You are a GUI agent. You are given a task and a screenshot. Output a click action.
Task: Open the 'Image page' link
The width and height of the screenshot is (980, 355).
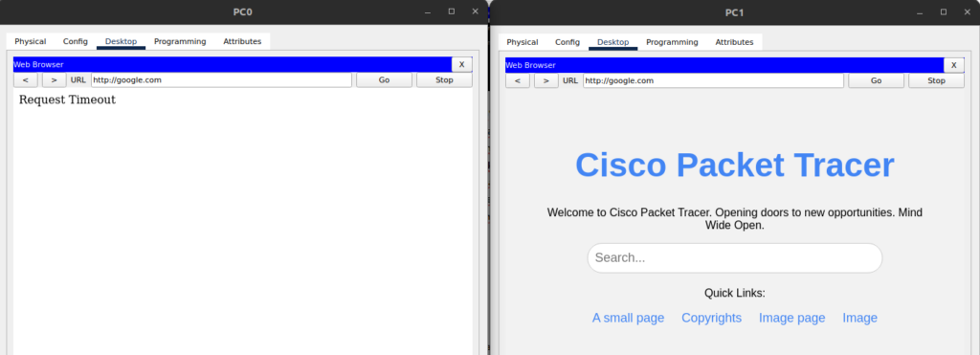(791, 318)
